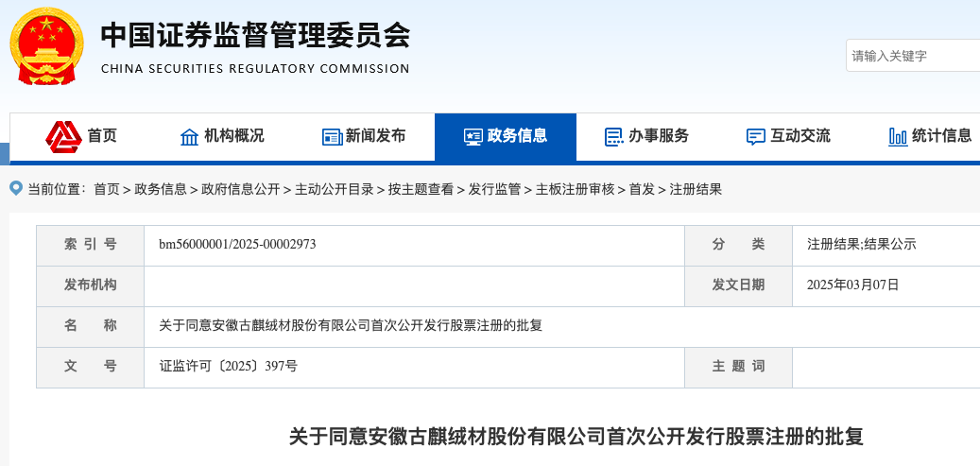This screenshot has height=466, width=980.
Task: Click the 政务信息 ID card icon
Action: 473,137
